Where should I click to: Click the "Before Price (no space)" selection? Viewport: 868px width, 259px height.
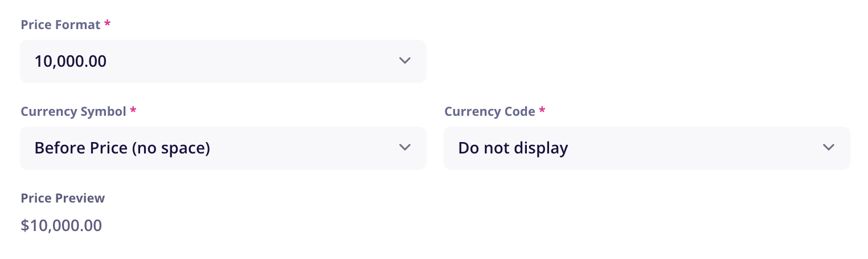(122, 148)
